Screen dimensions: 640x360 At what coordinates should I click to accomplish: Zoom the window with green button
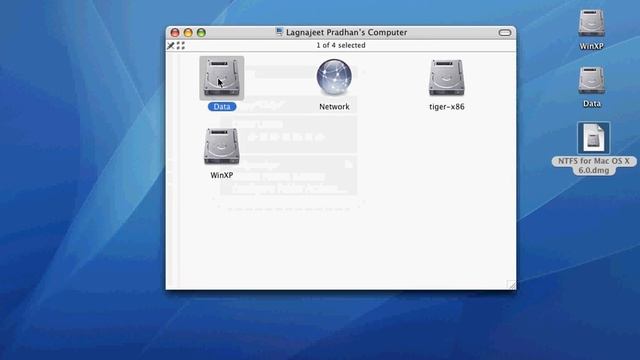point(201,33)
